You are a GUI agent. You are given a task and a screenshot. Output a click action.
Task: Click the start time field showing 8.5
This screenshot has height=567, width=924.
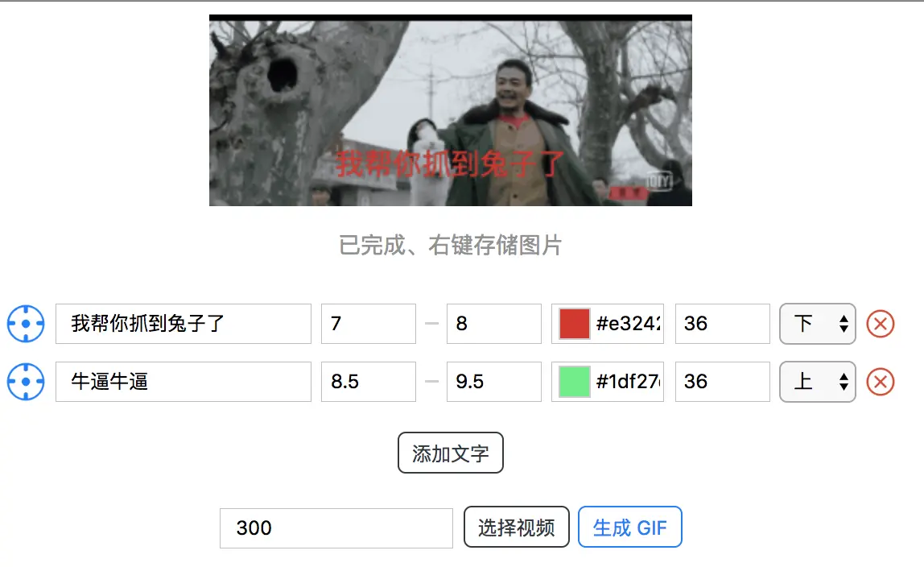(369, 381)
